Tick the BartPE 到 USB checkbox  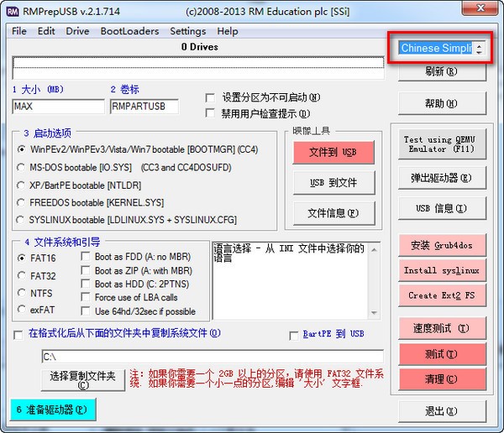coord(294,336)
